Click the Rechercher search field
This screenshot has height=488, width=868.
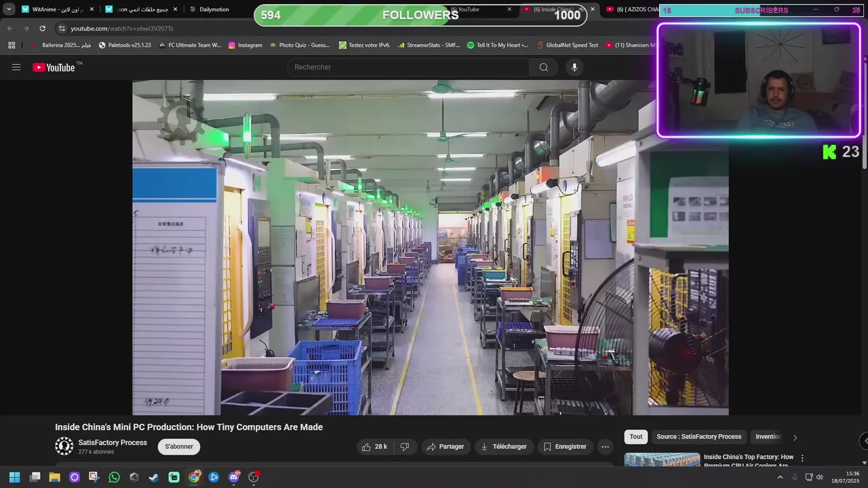[x=409, y=67]
